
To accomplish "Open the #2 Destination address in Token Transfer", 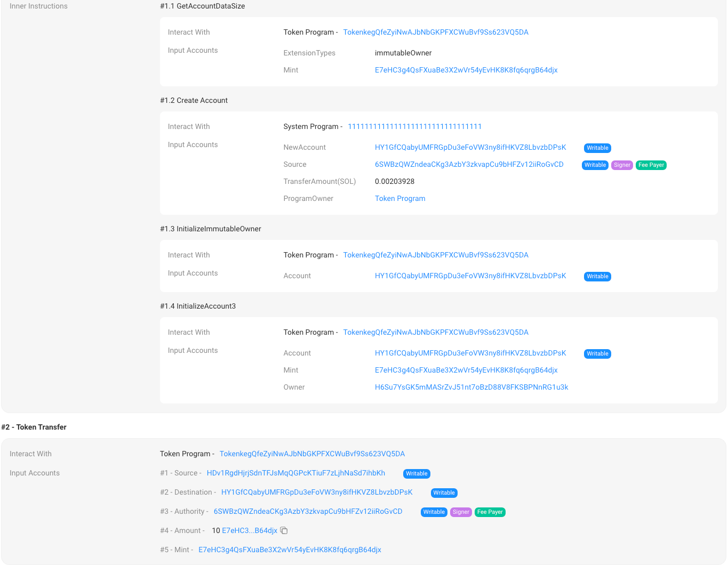I will click(x=316, y=493).
